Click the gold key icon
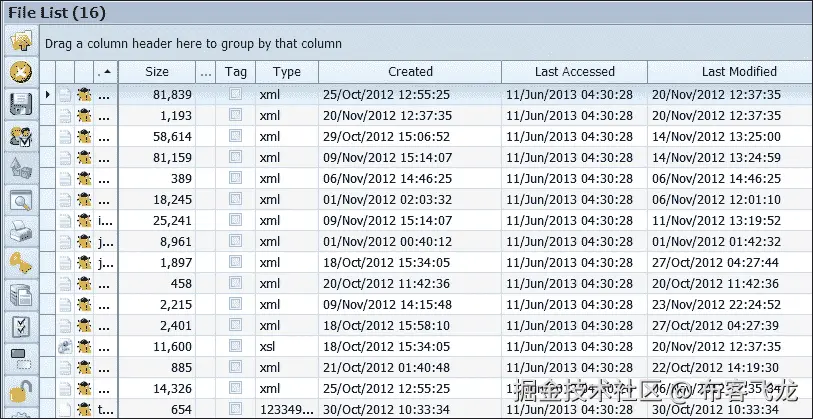This screenshot has height=419, width=813. pyautogui.click(x=20, y=263)
